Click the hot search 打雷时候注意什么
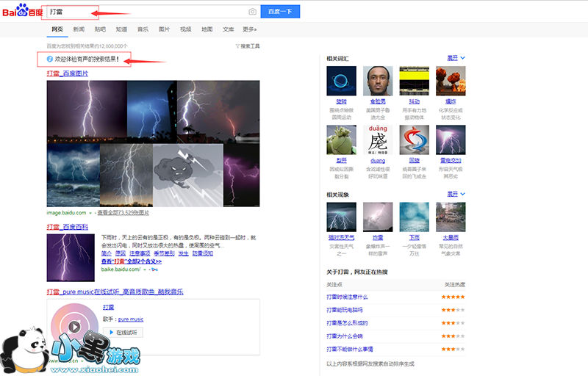Screen dimensions: 588x376 tap(347, 297)
